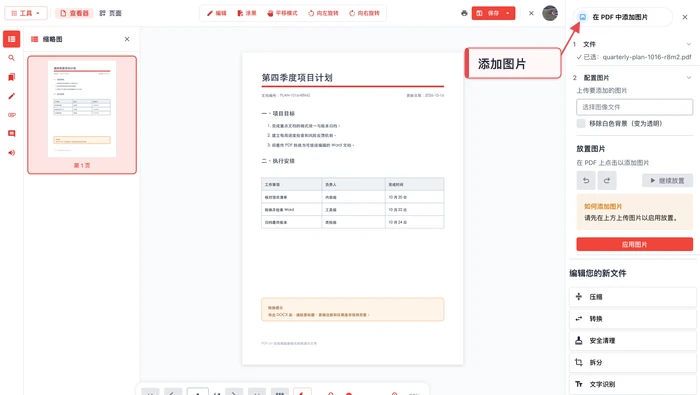This screenshot has width=700, height=395.
Task: Click the 选择图像文件 file input
Action: [x=634, y=107]
